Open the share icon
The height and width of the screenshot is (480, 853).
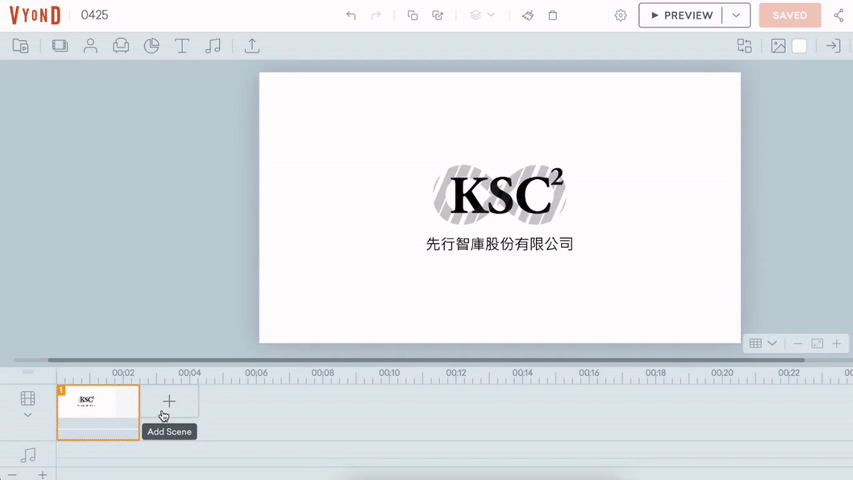point(839,15)
